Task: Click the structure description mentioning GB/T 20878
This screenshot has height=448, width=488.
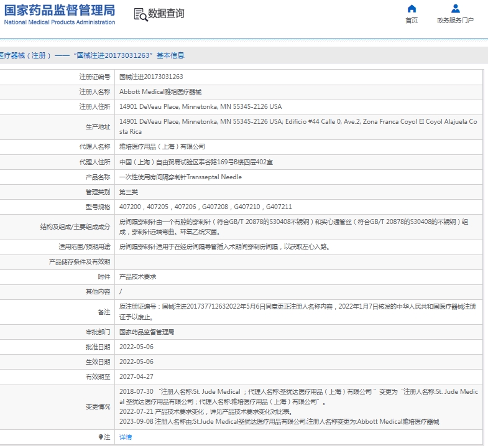Action: 294,227
